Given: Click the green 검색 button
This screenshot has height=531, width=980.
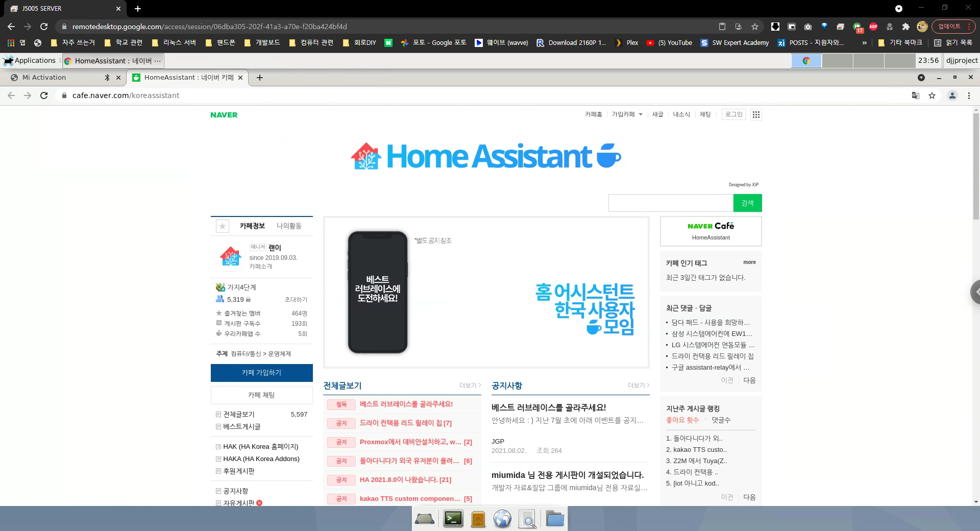Looking at the screenshot, I should (747, 203).
